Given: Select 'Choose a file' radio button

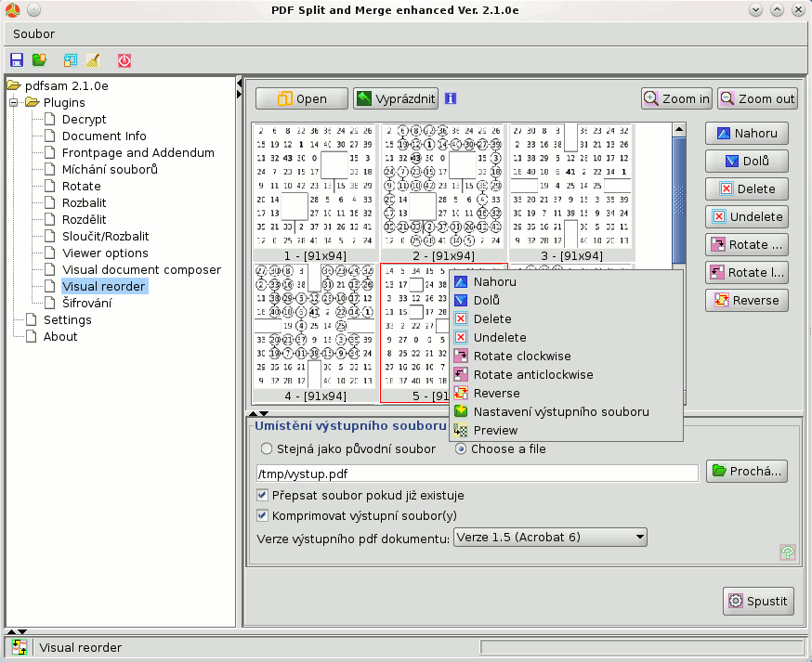Looking at the screenshot, I should 461,448.
